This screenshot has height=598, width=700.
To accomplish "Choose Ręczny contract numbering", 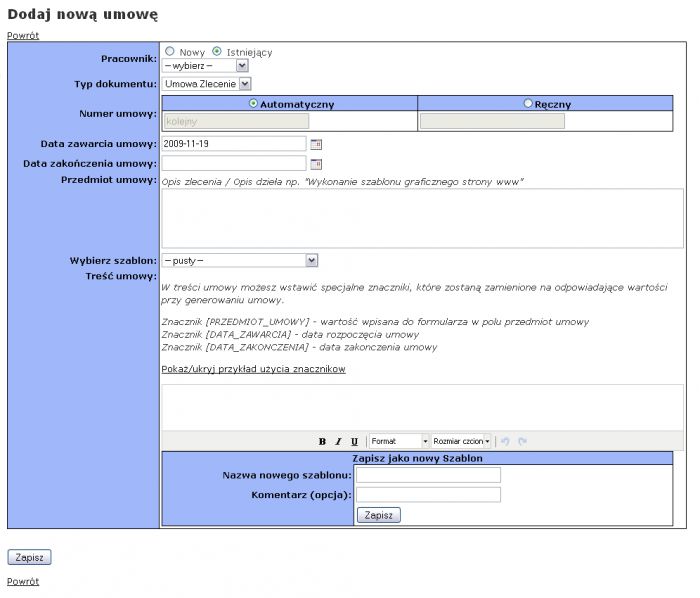I will click(528, 104).
